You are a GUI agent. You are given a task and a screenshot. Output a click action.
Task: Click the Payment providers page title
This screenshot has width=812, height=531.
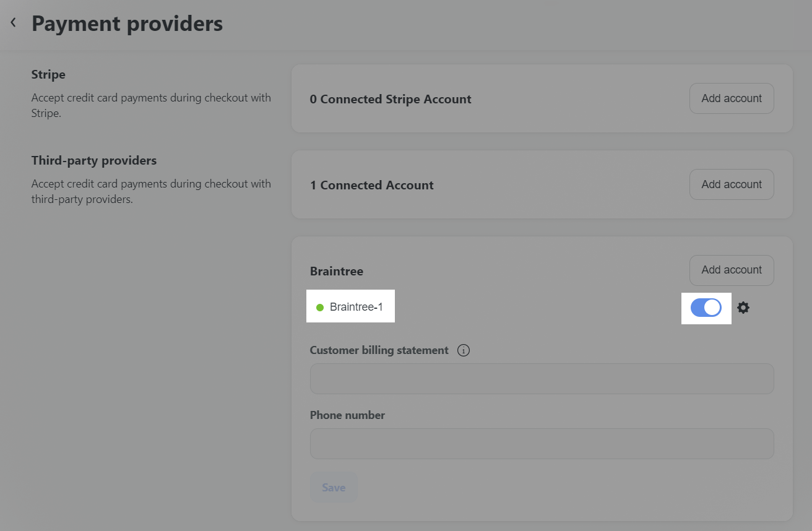pyautogui.click(x=127, y=24)
